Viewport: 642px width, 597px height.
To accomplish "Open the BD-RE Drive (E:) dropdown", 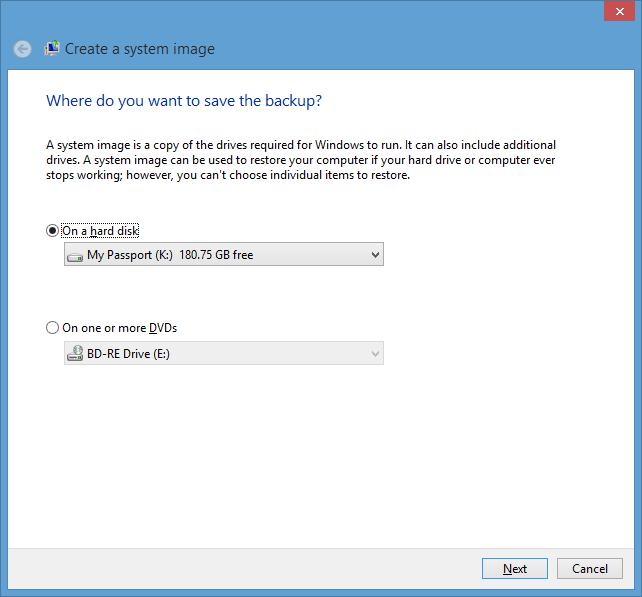I will [224, 353].
